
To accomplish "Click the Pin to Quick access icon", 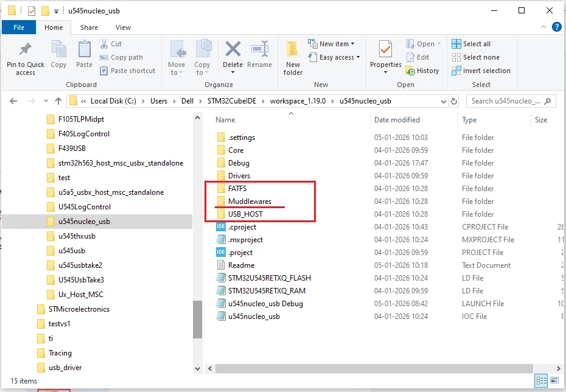I will pos(26,50).
